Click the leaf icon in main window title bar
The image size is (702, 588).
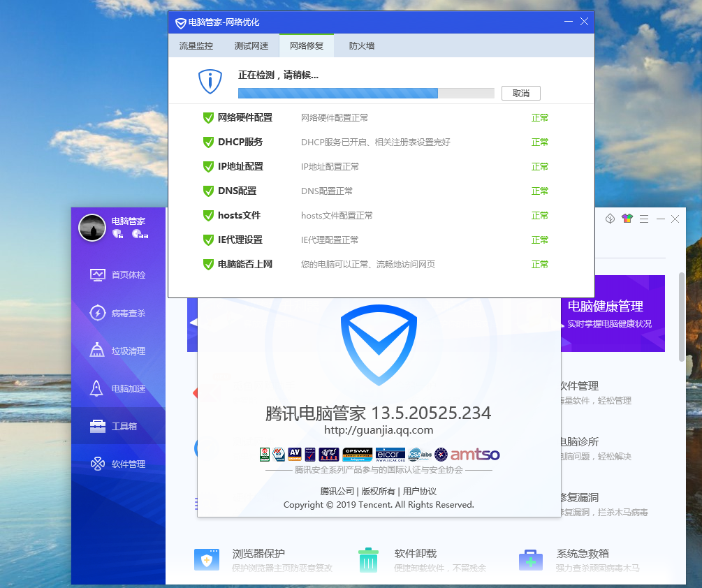pos(610,219)
